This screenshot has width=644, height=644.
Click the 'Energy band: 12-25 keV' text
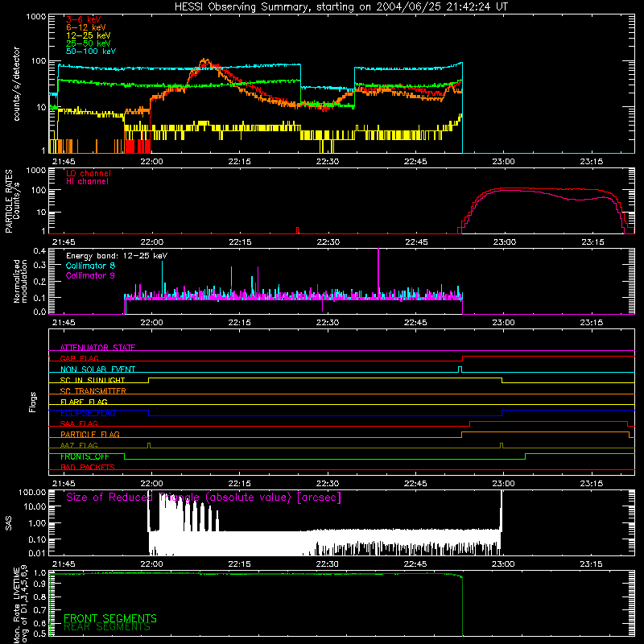[x=117, y=256]
